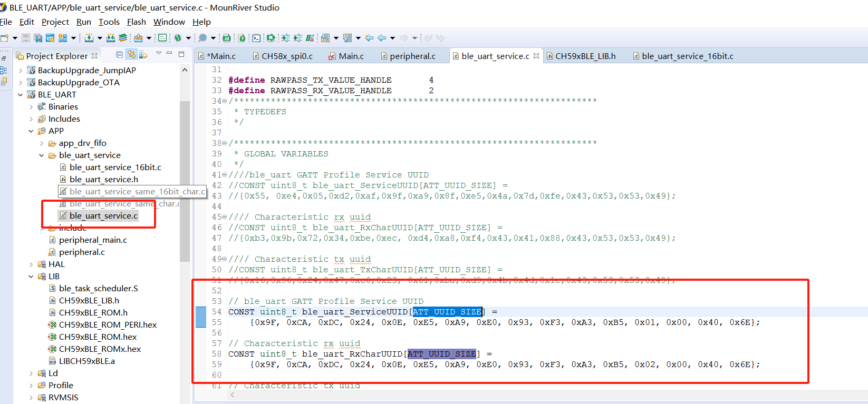The width and height of the screenshot is (868, 404).
Task: Close the ble_uart_service.c editor tab
Action: [536, 56]
